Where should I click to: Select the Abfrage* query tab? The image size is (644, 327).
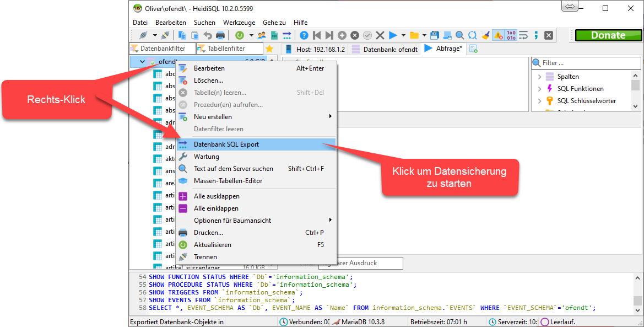coord(443,49)
